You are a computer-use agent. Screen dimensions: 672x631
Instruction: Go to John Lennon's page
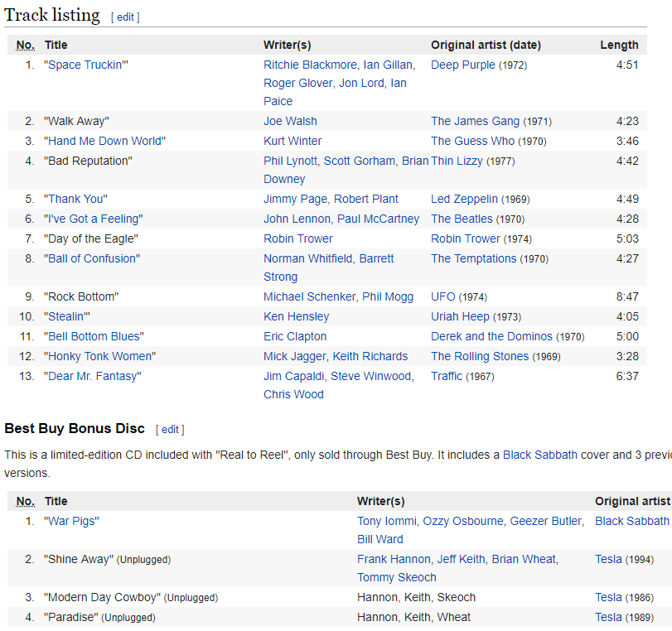(x=297, y=219)
